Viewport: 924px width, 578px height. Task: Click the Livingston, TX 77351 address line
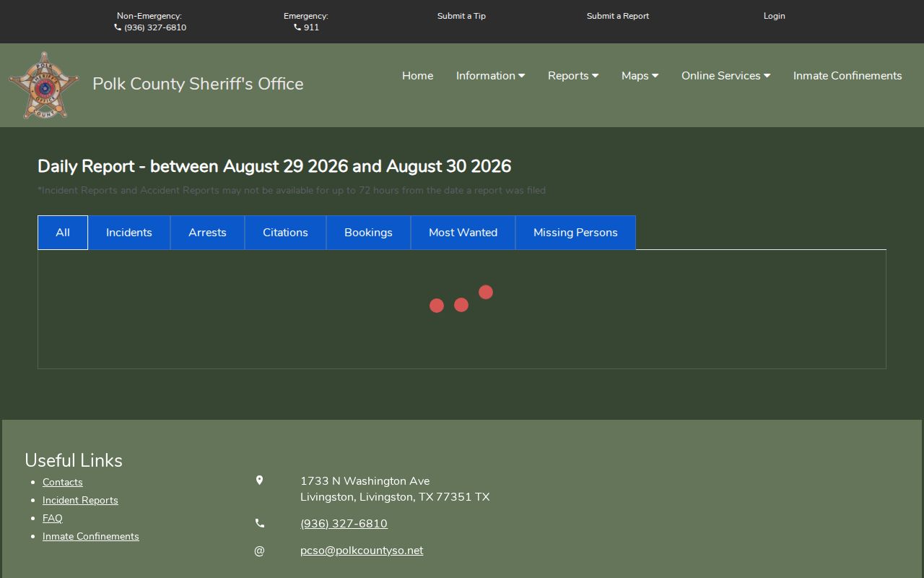pos(395,497)
